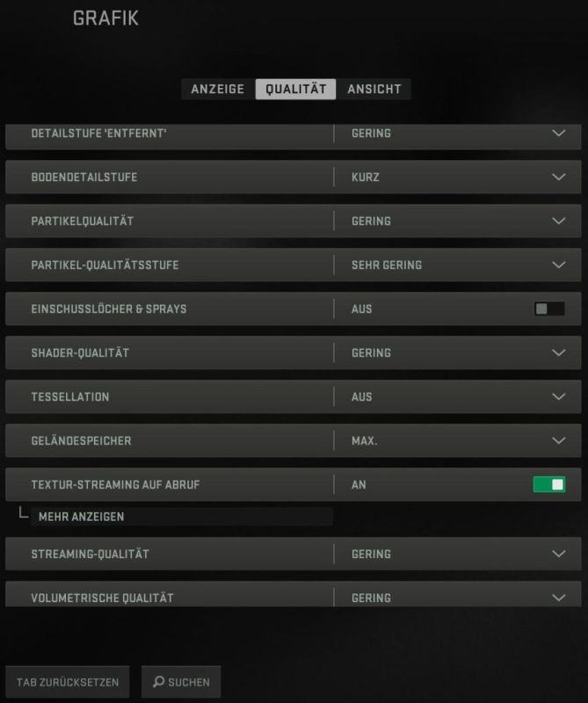Expand Partikel-Qualitätsstufe options
Screen dimensions: 588x703
[x=558, y=265]
